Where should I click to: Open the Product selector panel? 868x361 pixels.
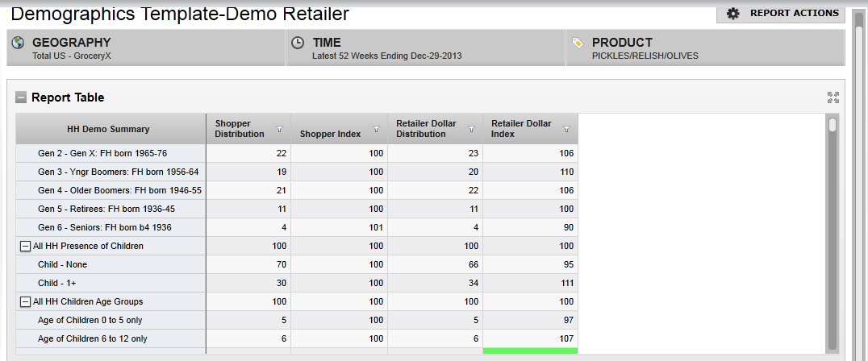(704, 48)
